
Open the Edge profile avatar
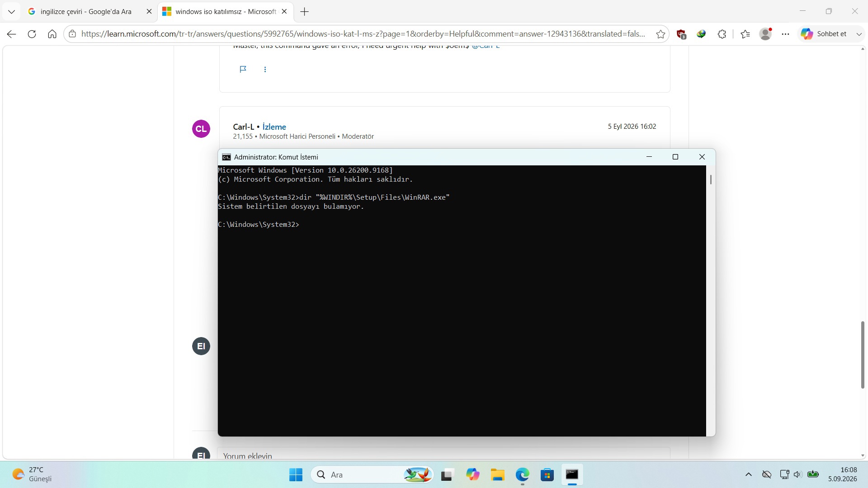coord(766,34)
